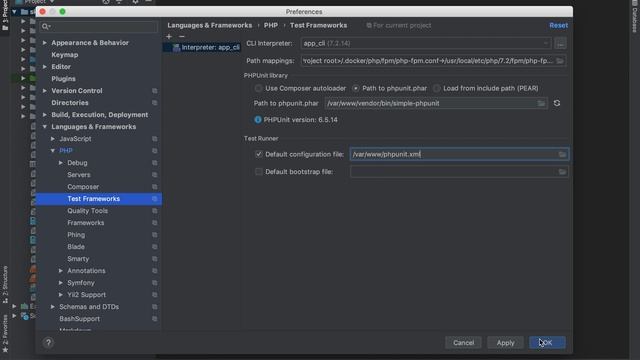Screen dimensions: 640x360
Task: Expand Version Control section
Action: [x=44, y=91]
